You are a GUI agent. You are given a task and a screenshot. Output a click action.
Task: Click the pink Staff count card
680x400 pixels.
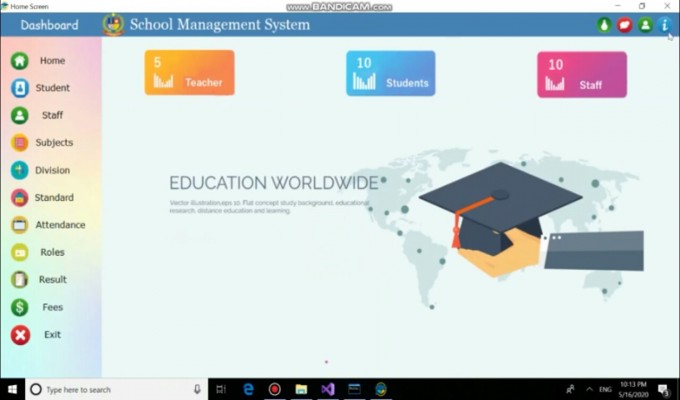582,75
